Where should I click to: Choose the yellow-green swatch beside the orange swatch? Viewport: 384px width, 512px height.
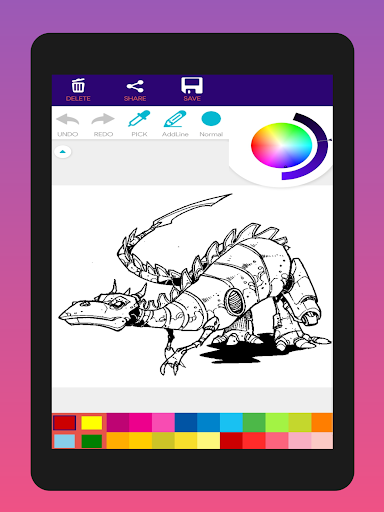pos(300,422)
